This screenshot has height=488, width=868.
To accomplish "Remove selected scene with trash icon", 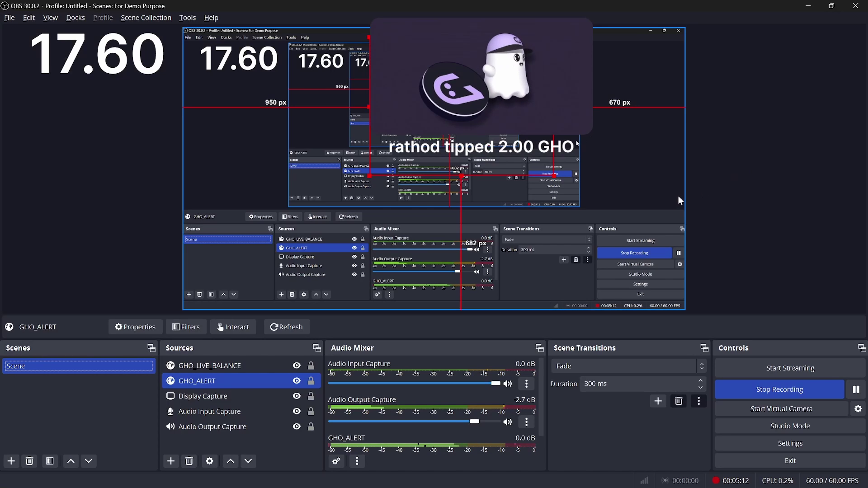I will tap(29, 461).
